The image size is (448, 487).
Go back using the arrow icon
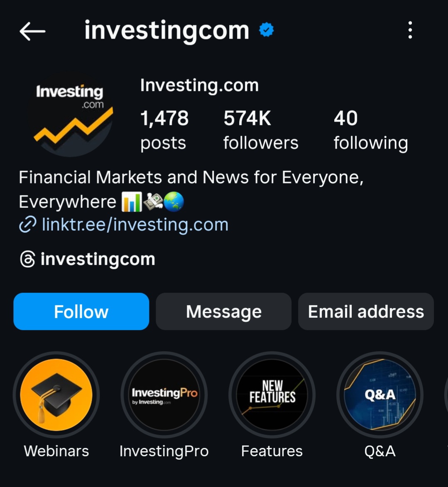32,31
